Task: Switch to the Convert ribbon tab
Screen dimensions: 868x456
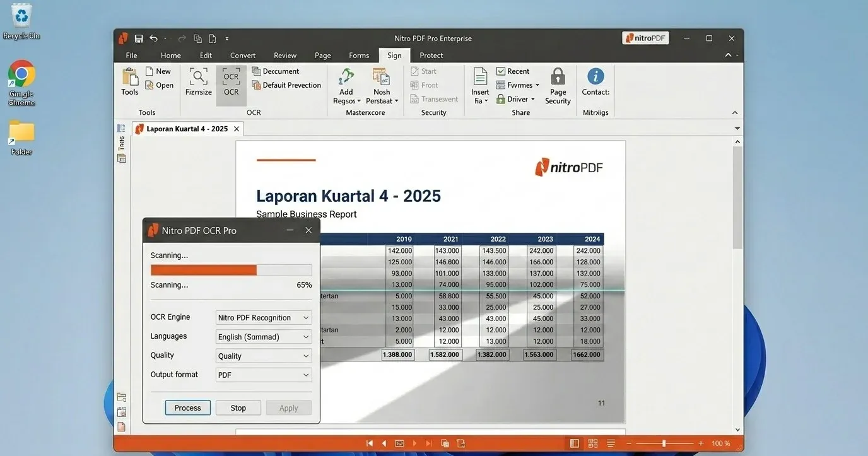Action: [243, 56]
